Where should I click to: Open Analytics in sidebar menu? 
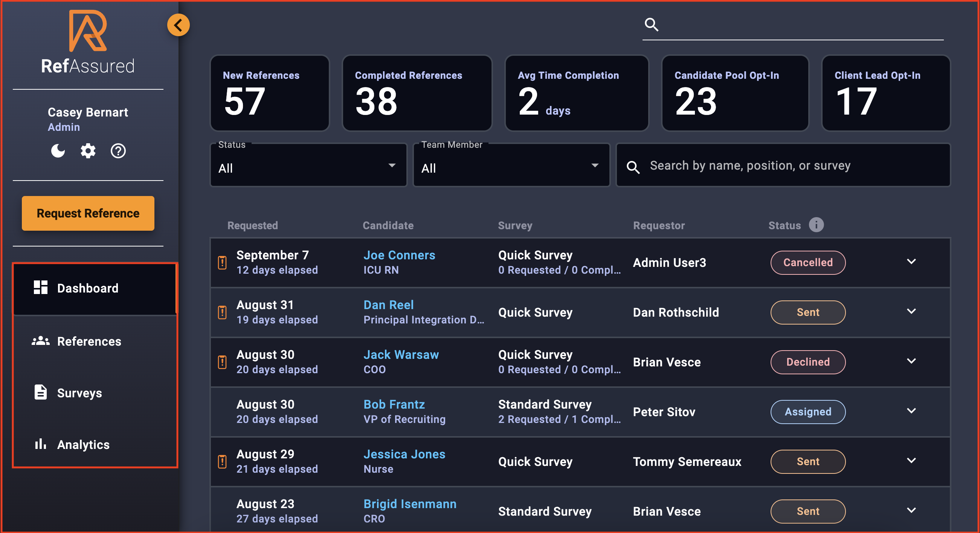click(95, 444)
